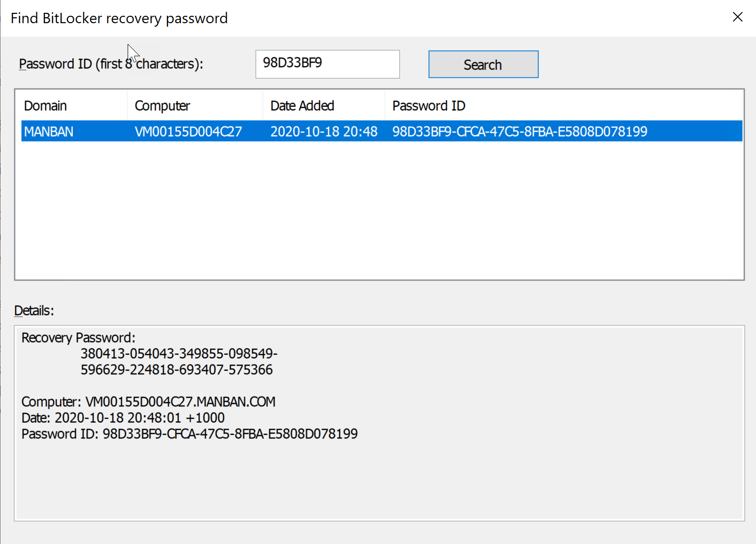Click the Date line in Details
This screenshot has width=756, height=544.
pyautogui.click(x=123, y=418)
